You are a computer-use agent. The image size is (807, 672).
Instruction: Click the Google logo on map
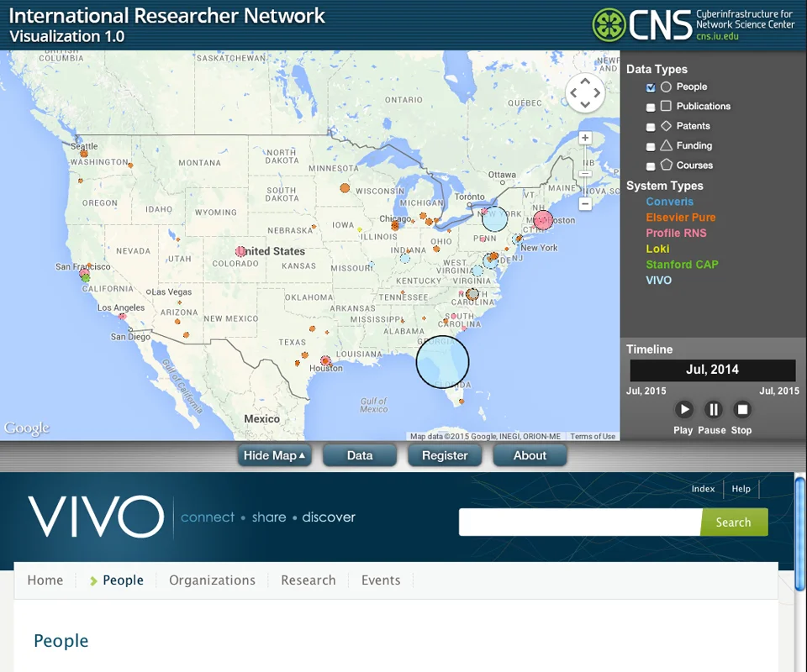[27, 428]
